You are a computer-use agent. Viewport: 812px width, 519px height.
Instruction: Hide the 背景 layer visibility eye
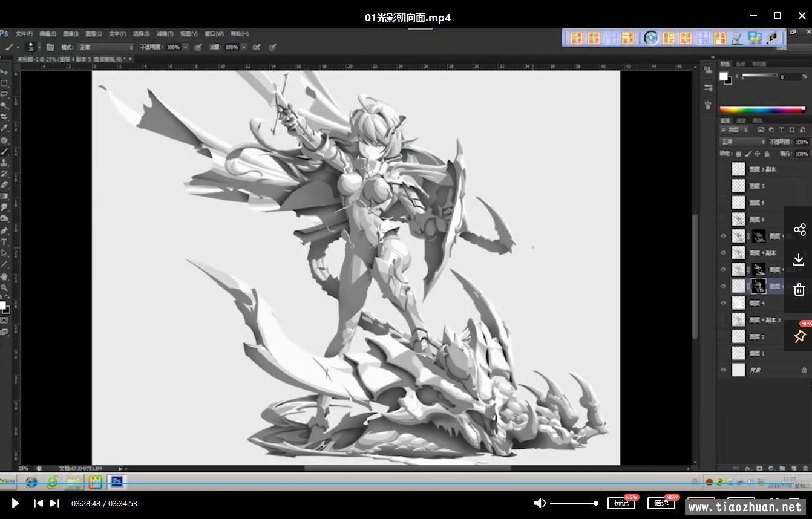pyautogui.click(x=724, y=370)
